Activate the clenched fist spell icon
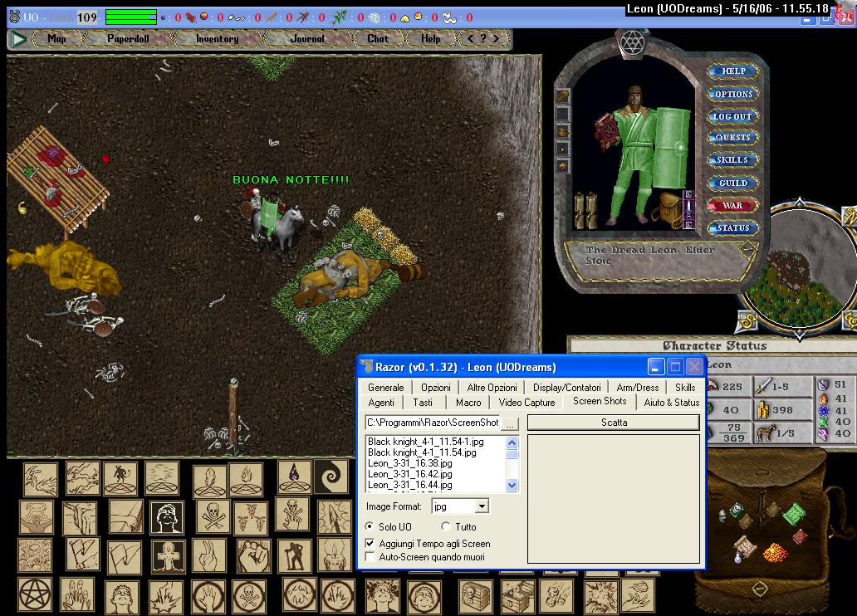Image resolution: width=857 pixels, height=616 pixels. [253, 555]
